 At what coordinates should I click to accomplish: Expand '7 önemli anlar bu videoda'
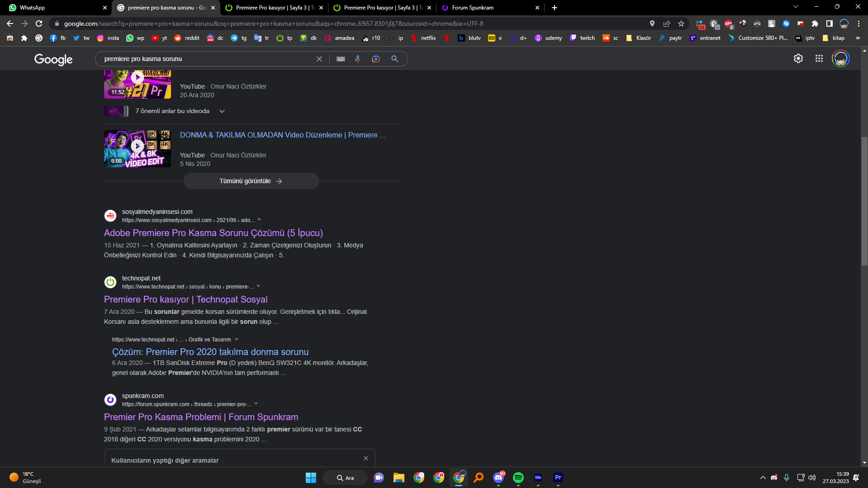(x=222, y=111)
